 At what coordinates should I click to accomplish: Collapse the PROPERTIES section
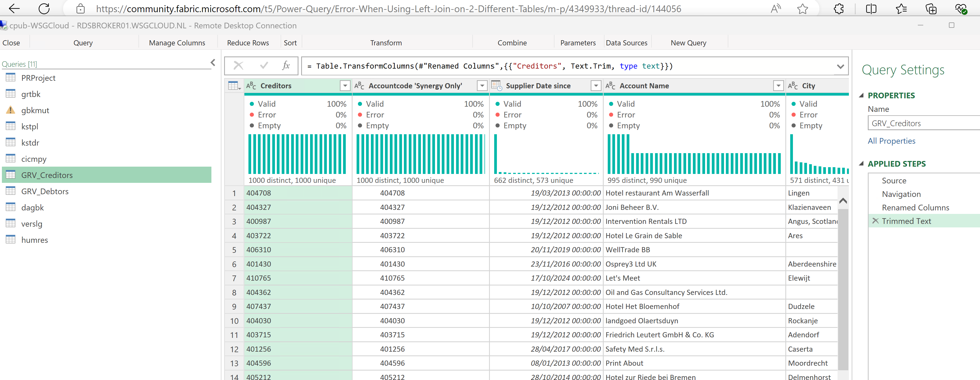pyautogui.click(x=861, y=95)
